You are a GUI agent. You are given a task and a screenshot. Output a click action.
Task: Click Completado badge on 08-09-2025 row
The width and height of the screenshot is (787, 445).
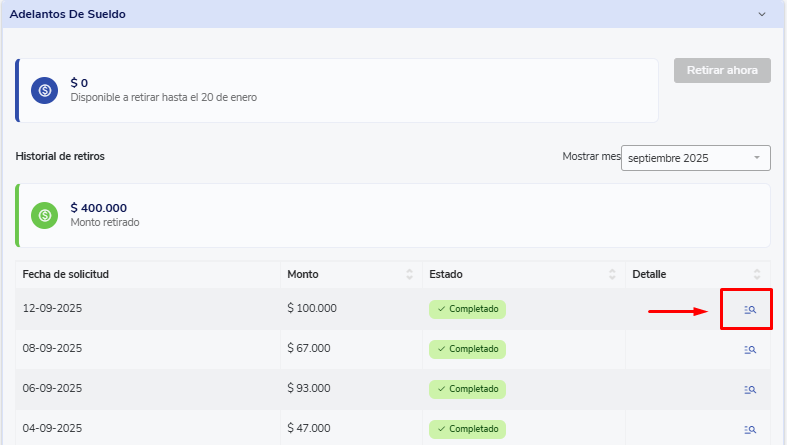[x=467, y=349]
